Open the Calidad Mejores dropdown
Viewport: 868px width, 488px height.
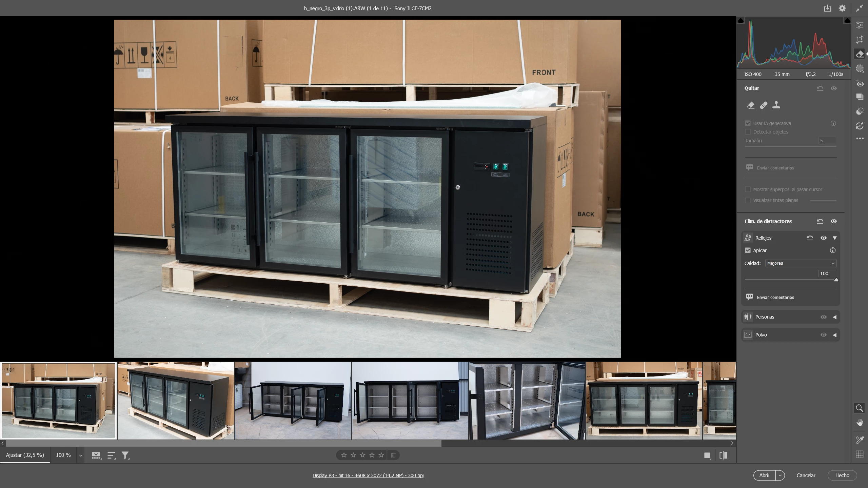coord(801,263)
